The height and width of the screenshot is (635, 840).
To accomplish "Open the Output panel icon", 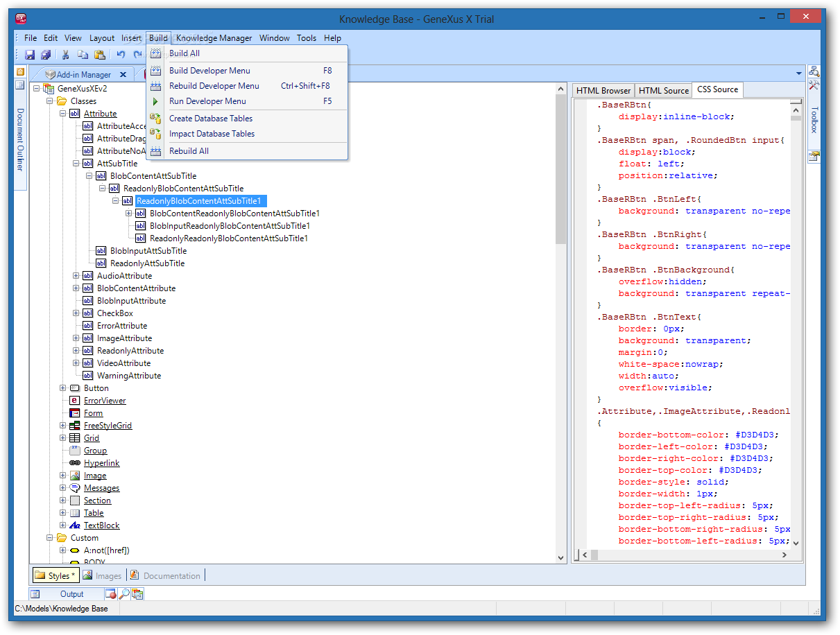I will coord(36,594).
